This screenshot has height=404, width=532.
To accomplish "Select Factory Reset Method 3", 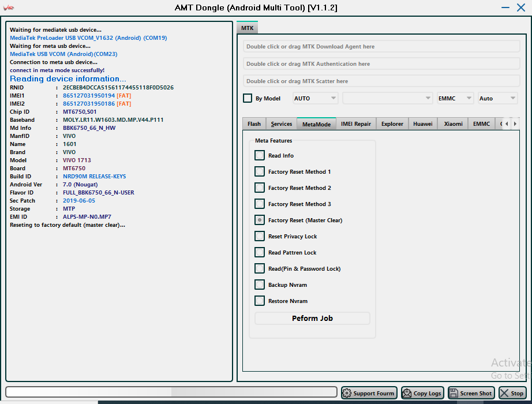I will tap(260, 204).
